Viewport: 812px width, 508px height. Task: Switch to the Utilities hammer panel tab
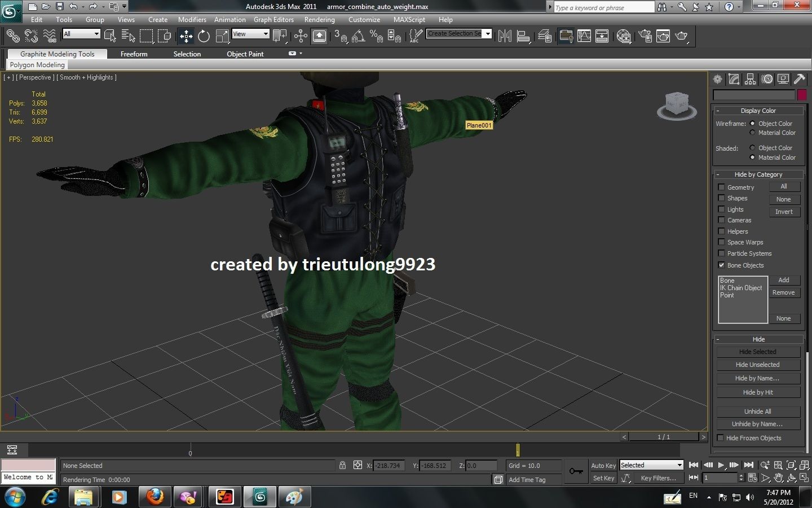click(799, 80)
